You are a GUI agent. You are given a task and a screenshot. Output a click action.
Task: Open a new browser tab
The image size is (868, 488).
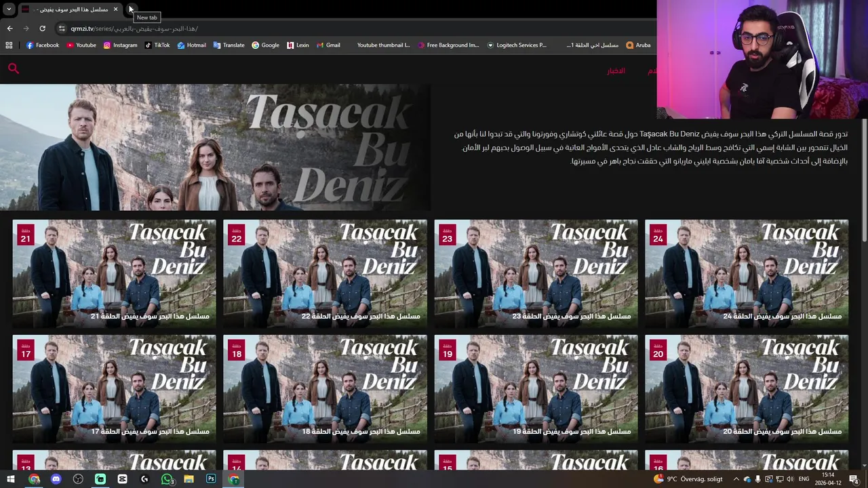point(131,9)
